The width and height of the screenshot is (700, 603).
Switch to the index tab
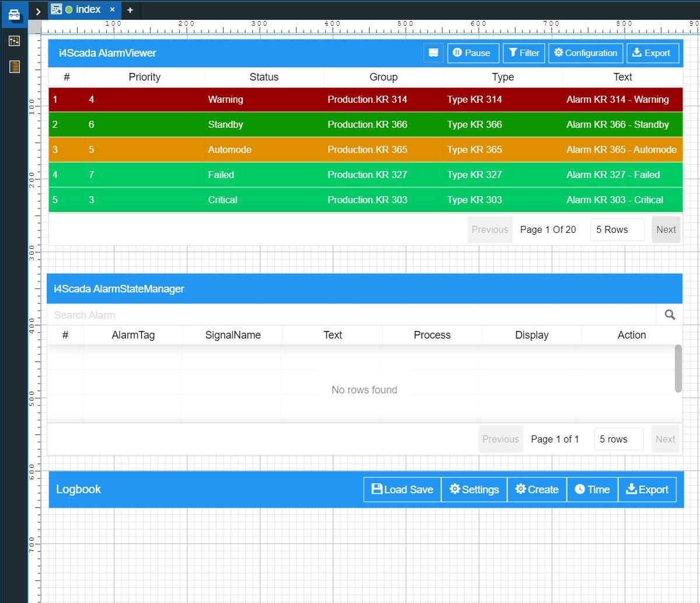pyautogui.click(x=88, y=10)
